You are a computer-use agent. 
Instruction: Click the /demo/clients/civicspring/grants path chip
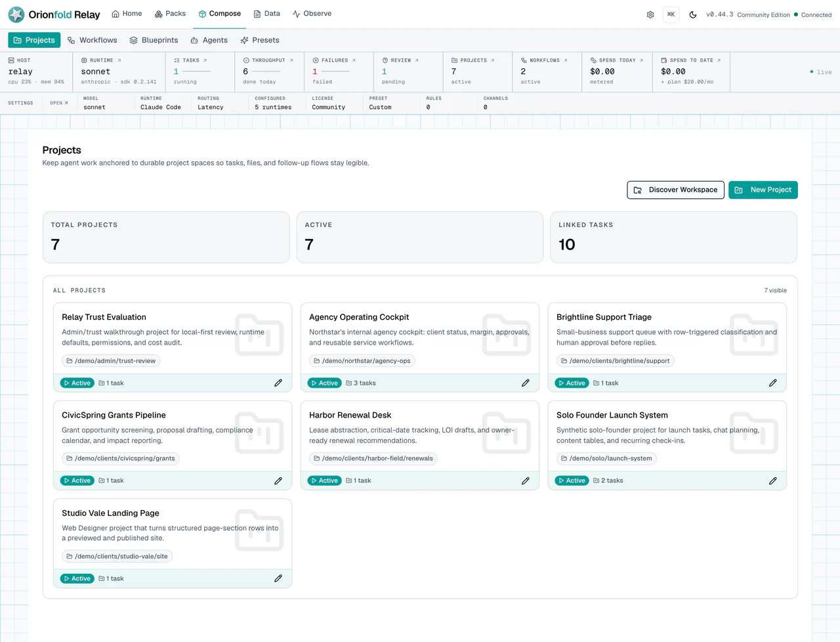[x=121, y=458]
